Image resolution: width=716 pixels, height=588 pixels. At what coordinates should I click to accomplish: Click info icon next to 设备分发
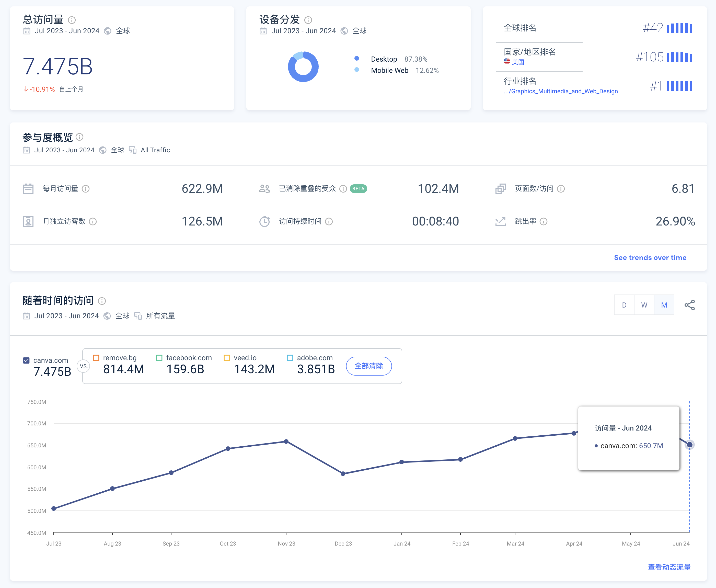point(308,20)
